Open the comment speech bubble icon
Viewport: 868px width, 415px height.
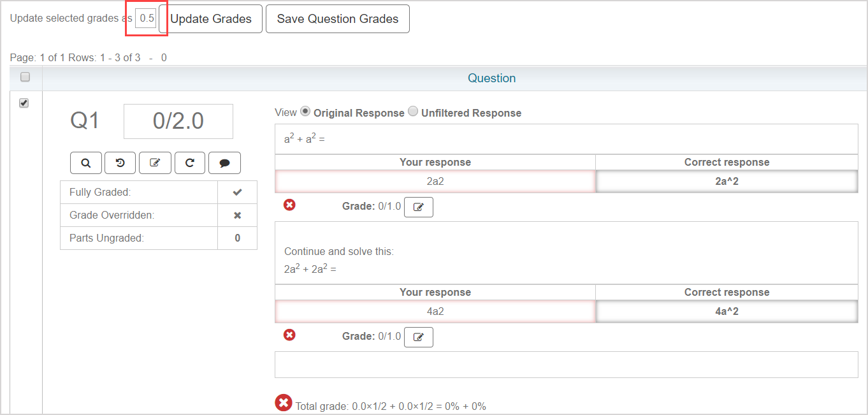pyautogui.click(x=224, y=163)
